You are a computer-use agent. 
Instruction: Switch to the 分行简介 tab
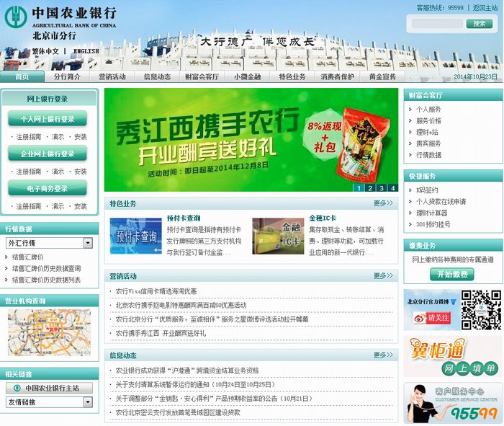click(71, 76)
